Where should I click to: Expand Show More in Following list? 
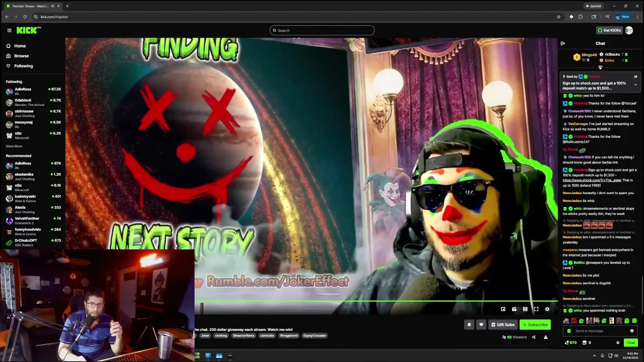(x=14, y=146)
